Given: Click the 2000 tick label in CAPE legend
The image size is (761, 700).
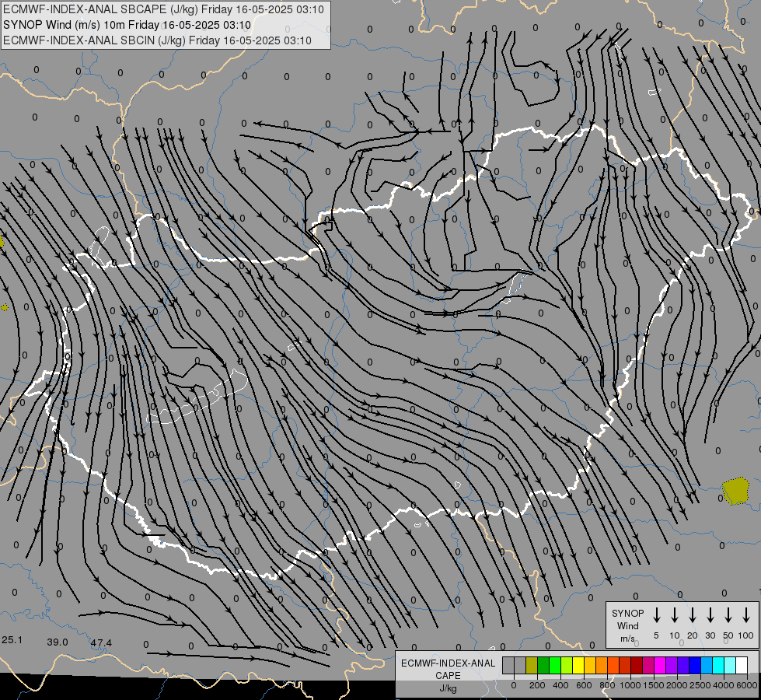Looking at the screenshot, I should pyautogui.click(x=677, y=685).
